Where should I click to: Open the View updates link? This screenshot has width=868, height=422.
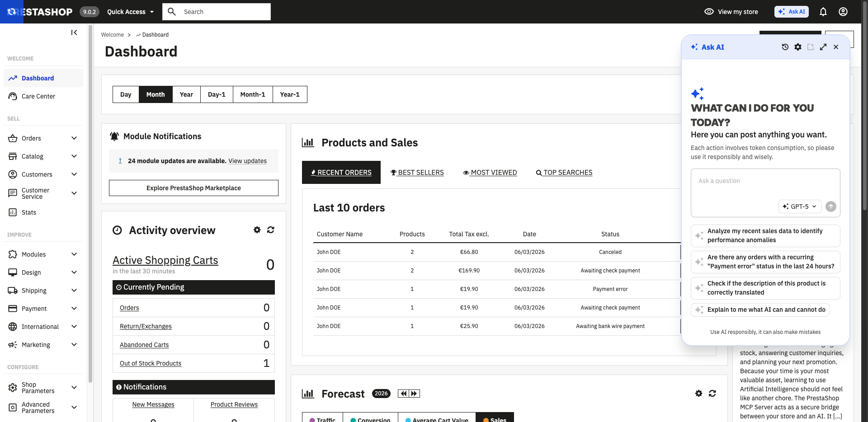[247, 161]
